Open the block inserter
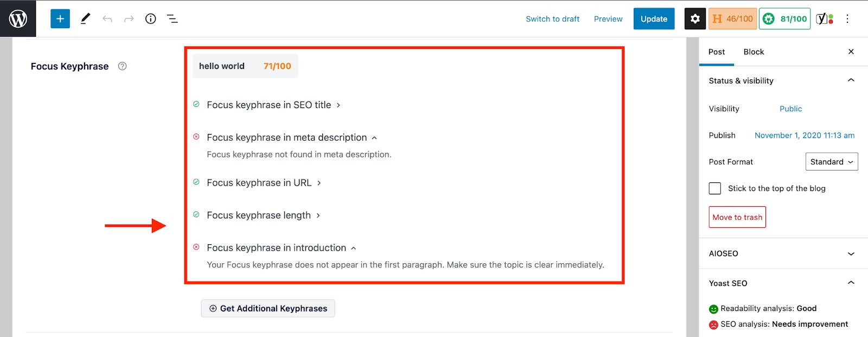Image resolution: width=868 pixels, height=337 pixels. click(60, 18)
